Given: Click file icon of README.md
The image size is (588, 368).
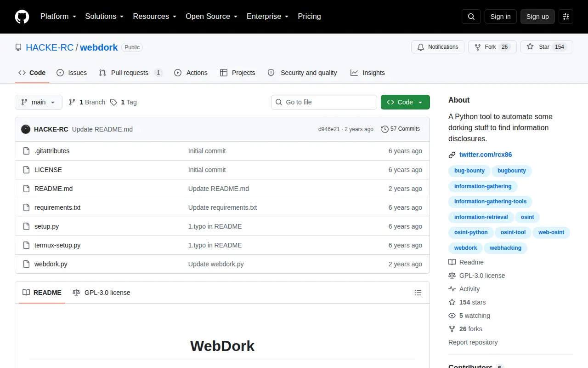Looking at the screenshot, I should pos(26,189).
